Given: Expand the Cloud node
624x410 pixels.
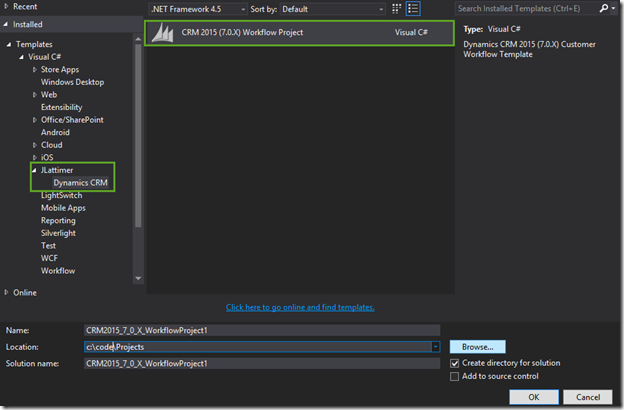Looking at the screenshot, I should click(x=35, y=145).
